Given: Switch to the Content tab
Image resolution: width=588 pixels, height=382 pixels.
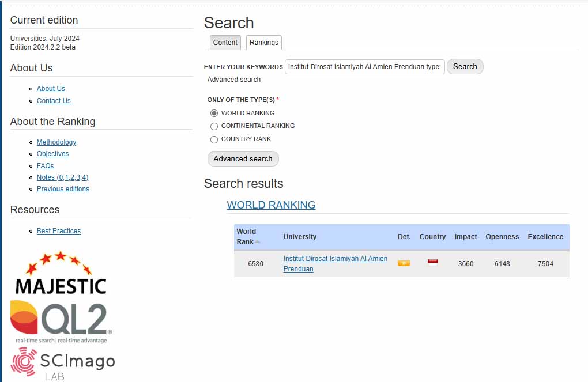Looking at the screenshot, I should tap(225, 42).
